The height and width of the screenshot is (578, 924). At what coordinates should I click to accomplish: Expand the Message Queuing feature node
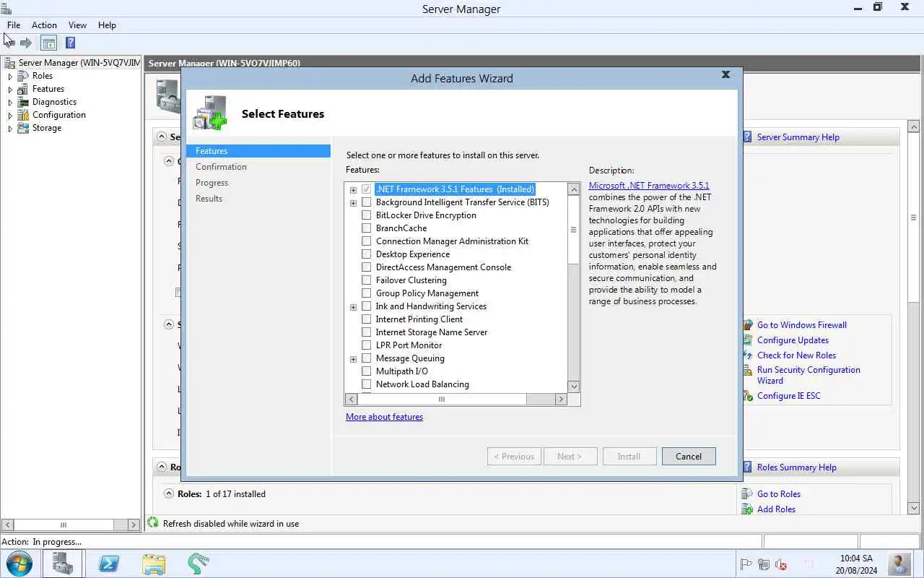pyautogui.click(x=353, y=359)
